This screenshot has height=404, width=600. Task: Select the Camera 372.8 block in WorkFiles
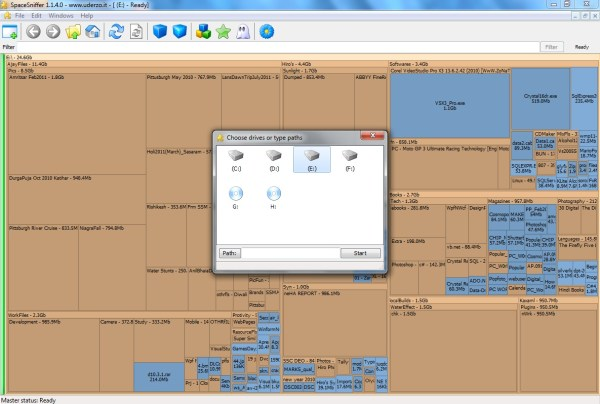pos(116,355)
